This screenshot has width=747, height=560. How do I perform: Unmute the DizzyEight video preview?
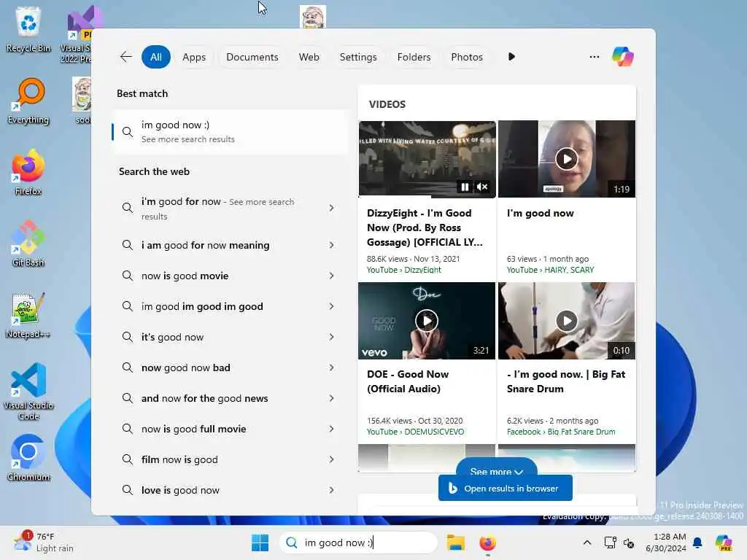pyautogui.click(x=483, y=187)
